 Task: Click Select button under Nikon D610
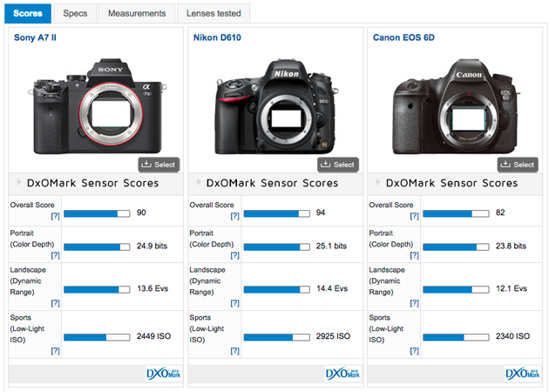338,165
